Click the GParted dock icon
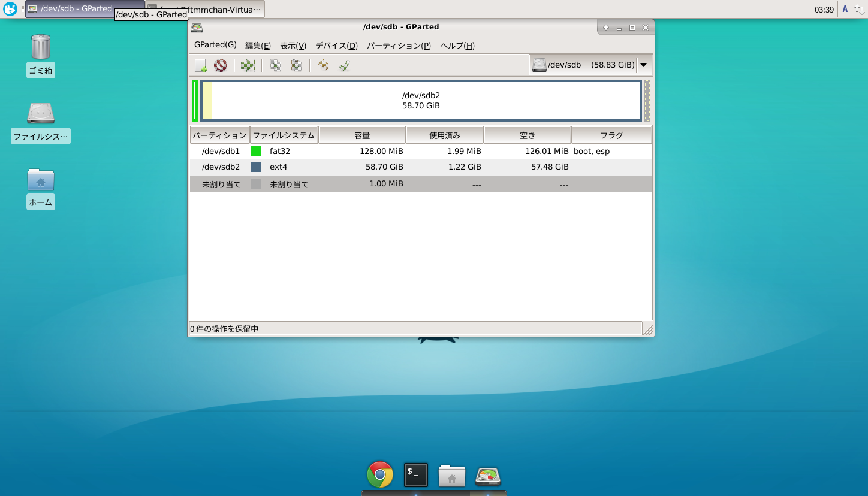 [x=488, y=476]
